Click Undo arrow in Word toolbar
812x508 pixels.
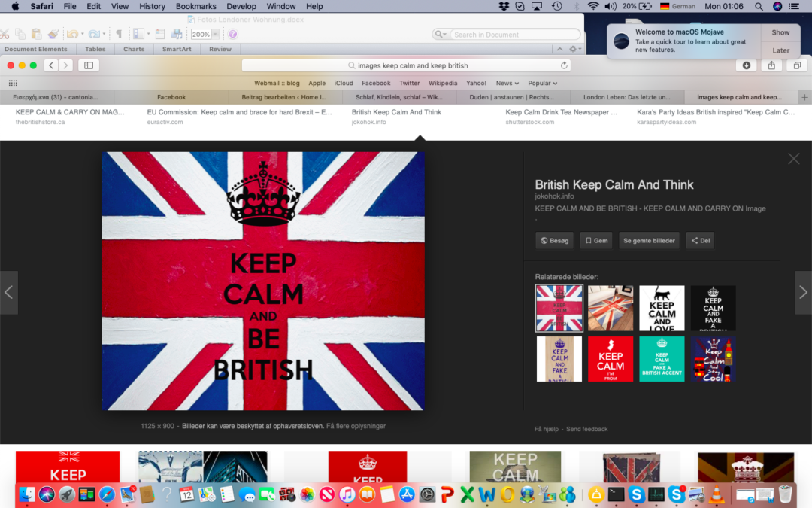pyautogui.click(x=72, y=34)
